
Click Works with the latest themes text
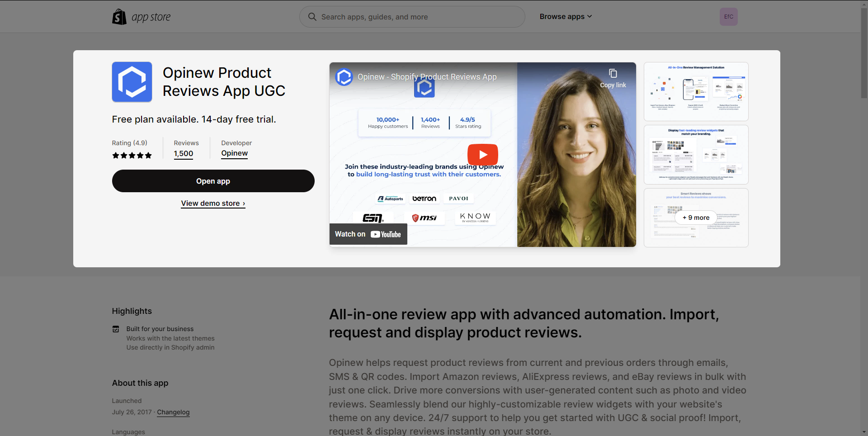click(170, 338)
